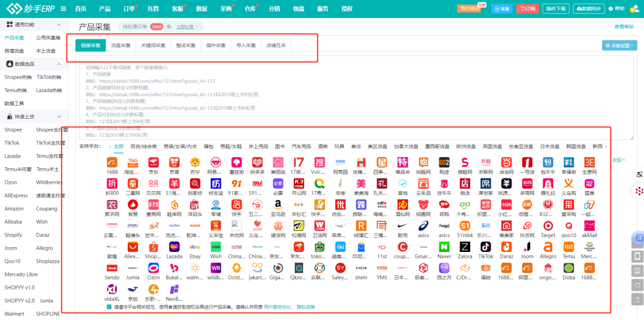Screen dimensions: 644x320
Task: Switch to the 关键词采集 tab
Action: (153, 45)
